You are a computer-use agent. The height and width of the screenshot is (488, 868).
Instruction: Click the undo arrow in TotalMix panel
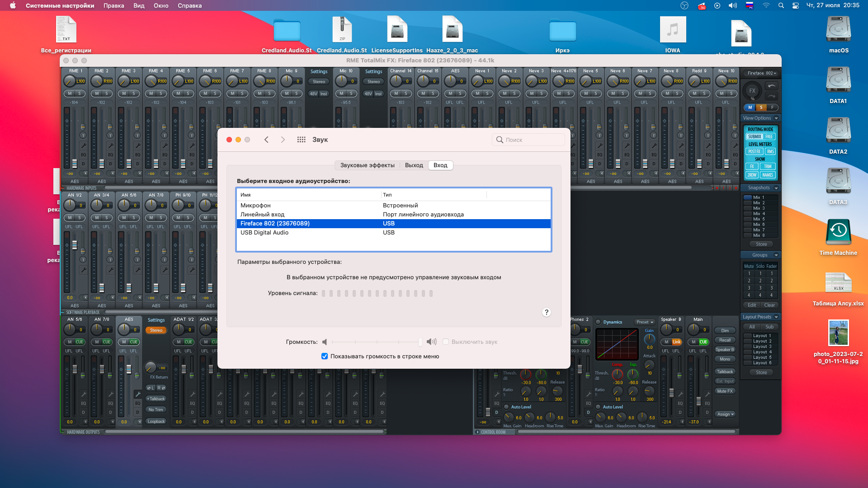click(771, 86)
